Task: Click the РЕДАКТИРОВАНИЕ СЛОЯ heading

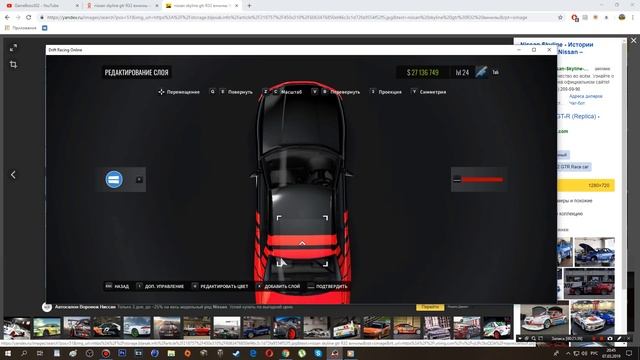Action: tap(136, 73)
